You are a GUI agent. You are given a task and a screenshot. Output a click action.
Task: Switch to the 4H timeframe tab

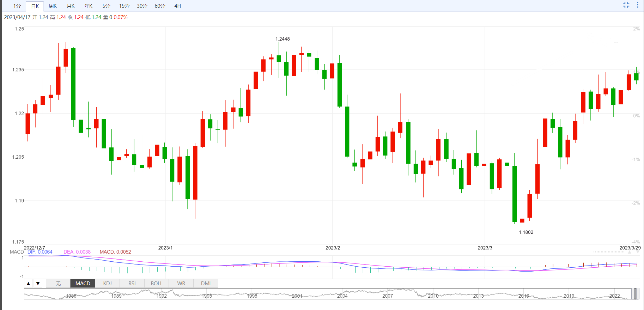tap(177, 6)
